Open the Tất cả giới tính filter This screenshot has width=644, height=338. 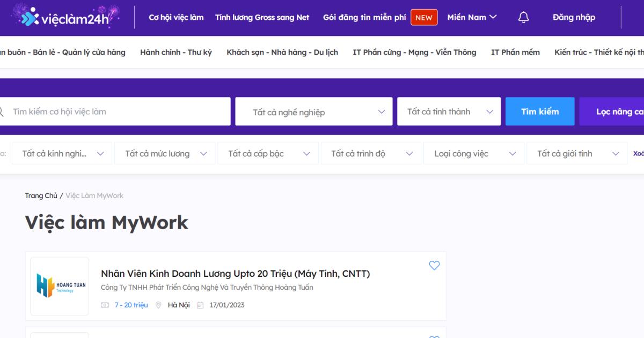coord(577,153)
